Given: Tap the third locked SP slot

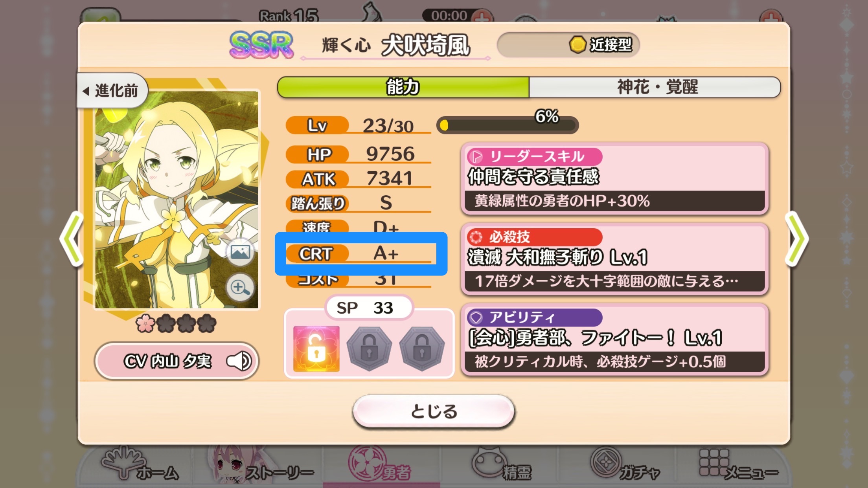Looking at the screenshot, I should click(x=422, y=349).
